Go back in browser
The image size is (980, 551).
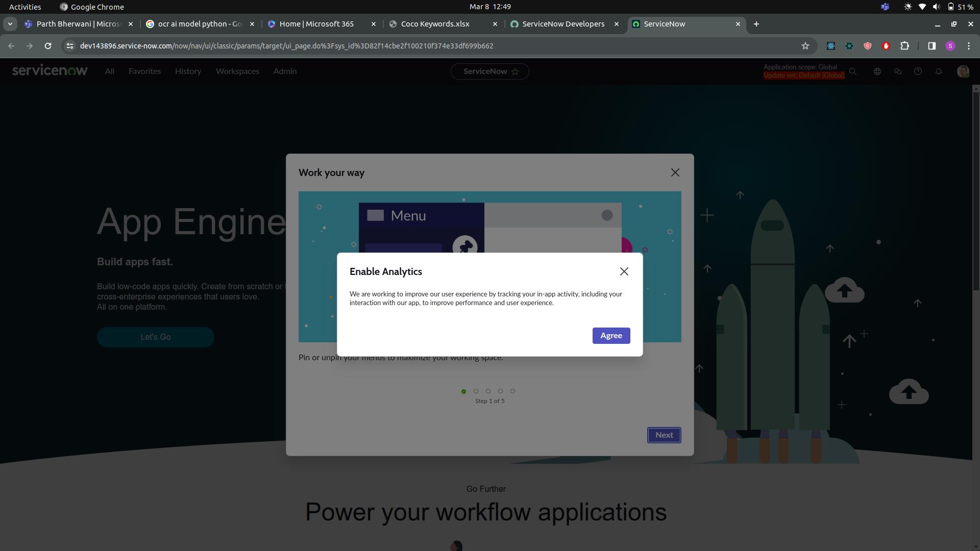click(x=11, y=46)
